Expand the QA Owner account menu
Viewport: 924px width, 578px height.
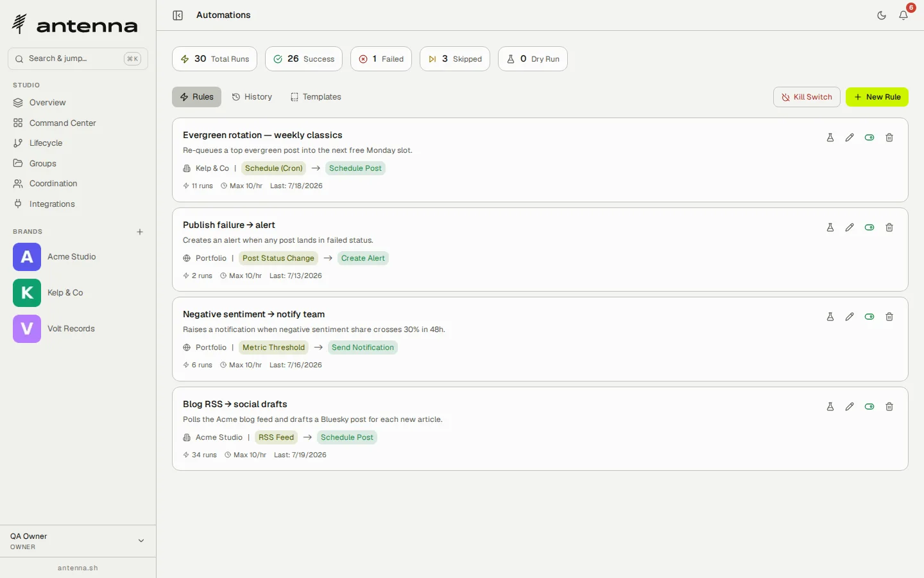pos(78,541)
